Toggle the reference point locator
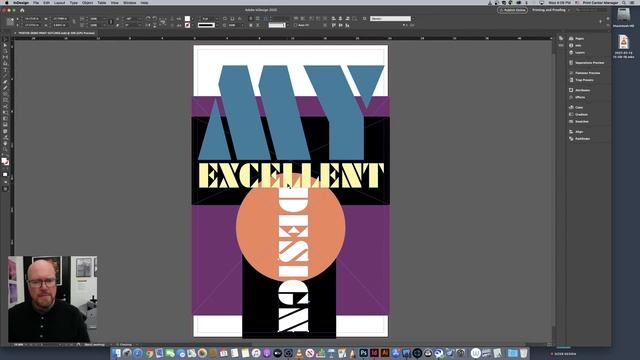The height and width of the screenshot is (360, 640). (10, 22)
